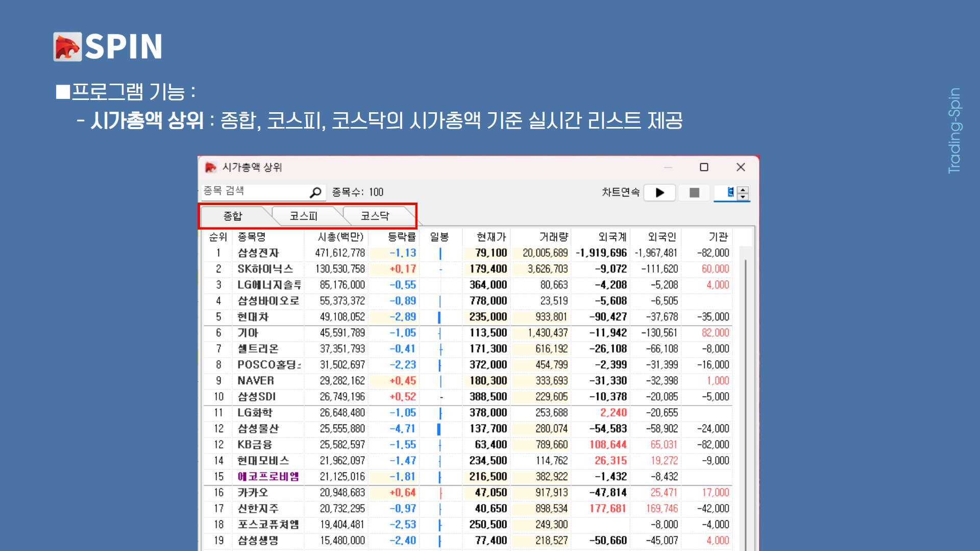
Task: Increase the chart interval spinner value
Action: 744,190
